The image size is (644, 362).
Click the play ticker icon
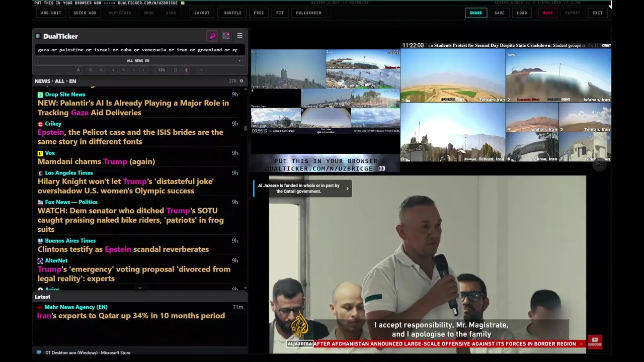pyautogui.click(x=113, y=70)
